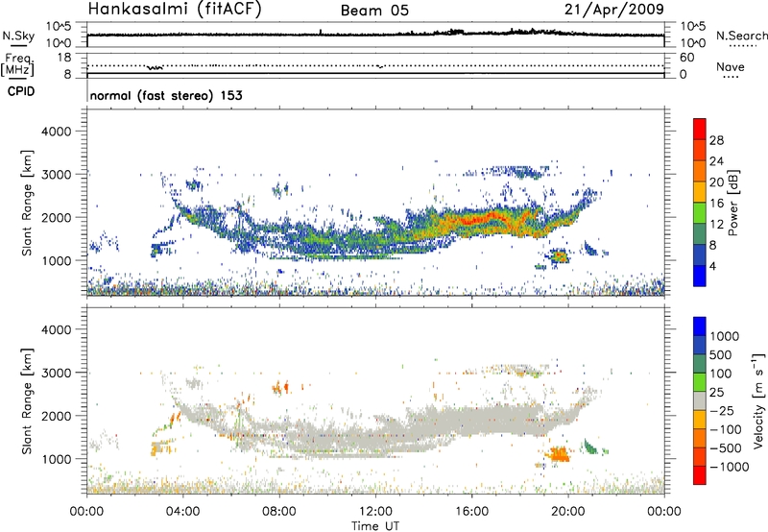
Task: Click the dark blue 1000 velocity colorbar segment
Action: click(x=700, y=326)
